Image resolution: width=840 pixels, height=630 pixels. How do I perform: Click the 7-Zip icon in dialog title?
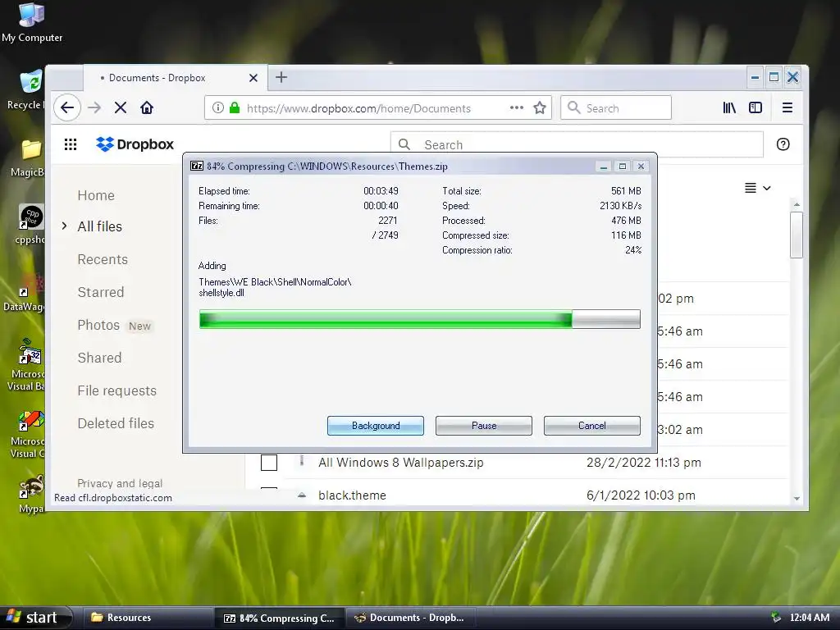tap(197, 166)
